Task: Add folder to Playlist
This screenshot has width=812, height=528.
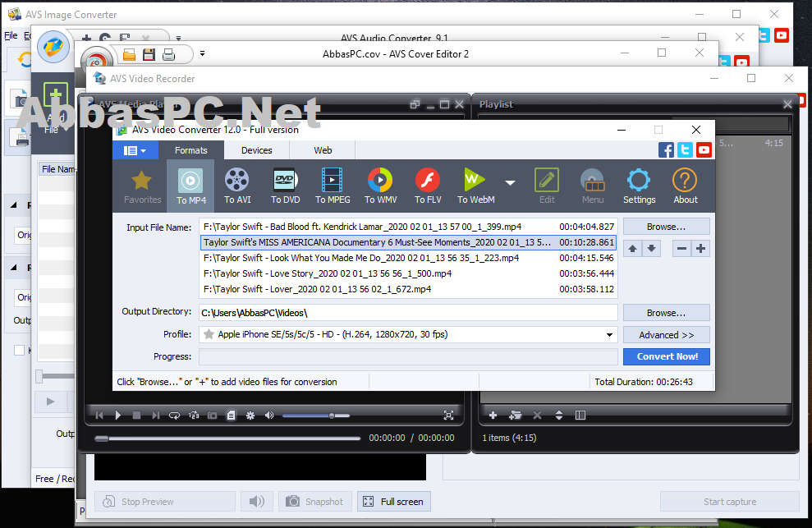Action: [x=516, y=415]
